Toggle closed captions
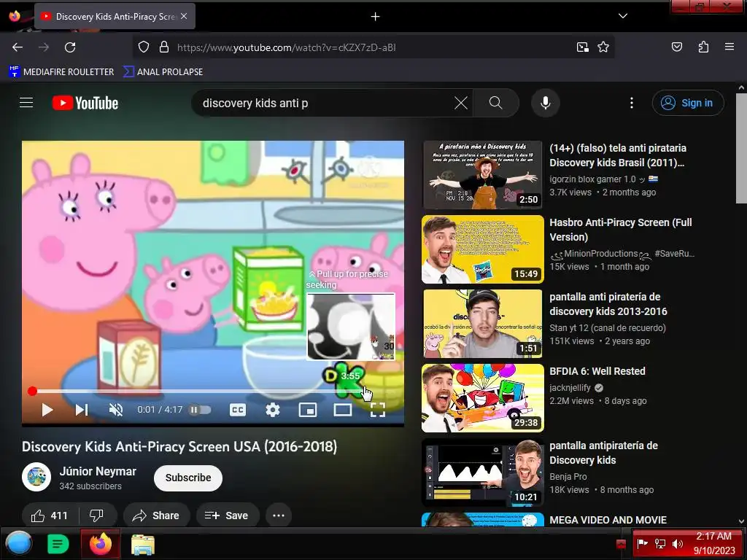Viewport: 747px width, 560px height. pyautogui.click(x=238, y=410)
